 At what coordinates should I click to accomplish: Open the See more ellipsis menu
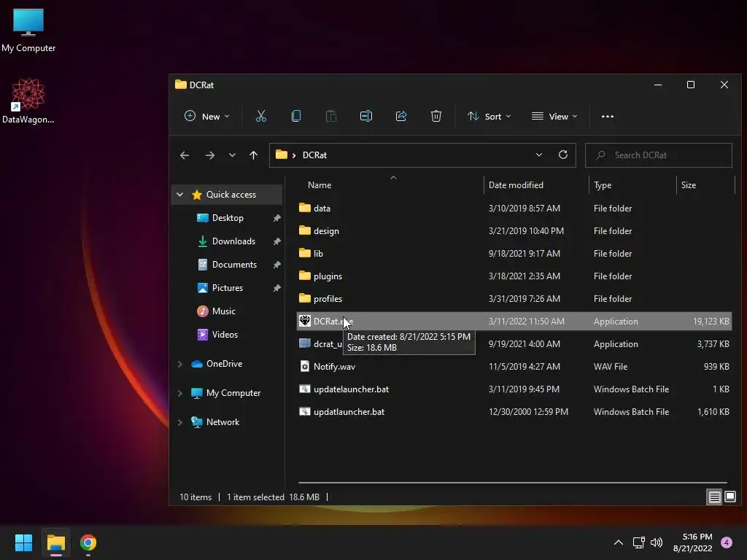(608, 116)
